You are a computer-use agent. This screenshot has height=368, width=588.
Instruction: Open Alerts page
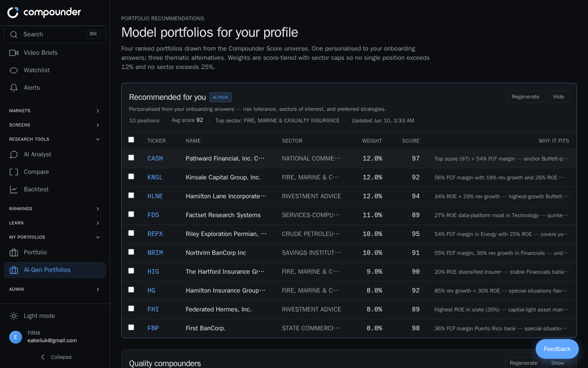pyautogui.click(x=55, y=88)
